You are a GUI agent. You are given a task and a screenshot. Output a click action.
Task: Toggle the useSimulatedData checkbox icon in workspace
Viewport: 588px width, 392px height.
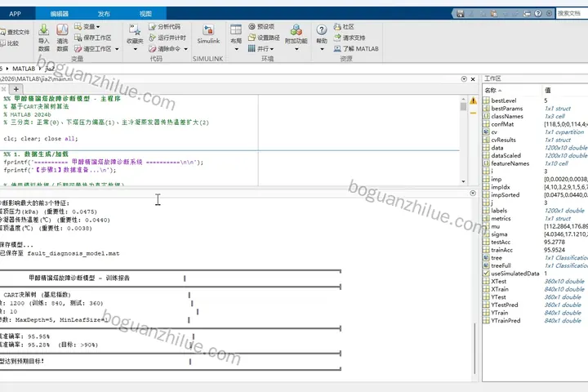[486, 274]
